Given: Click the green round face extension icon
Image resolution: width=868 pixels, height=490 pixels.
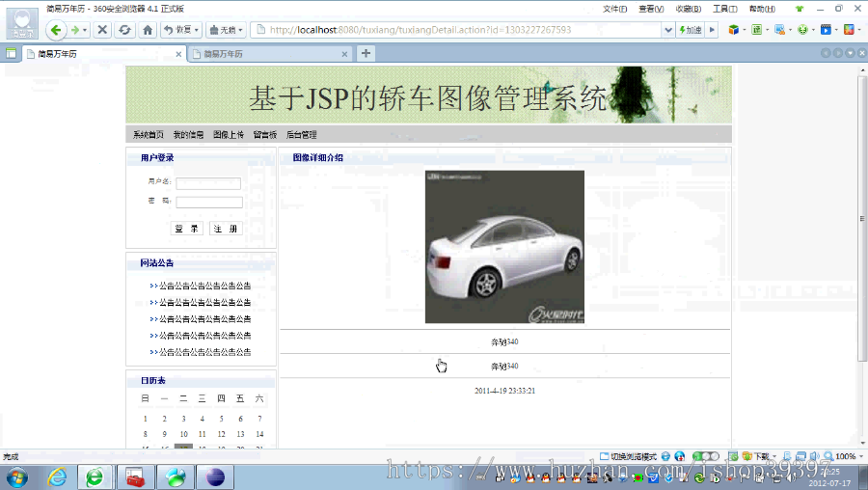Looking at the screenshot, I should [x=802, y=30].
